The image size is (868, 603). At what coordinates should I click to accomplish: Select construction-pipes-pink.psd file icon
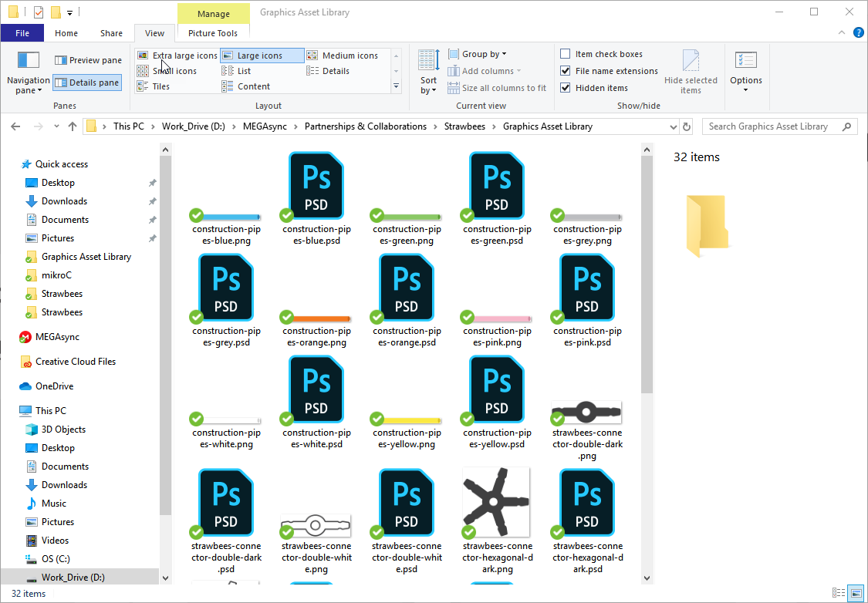(x=587, y=288)
